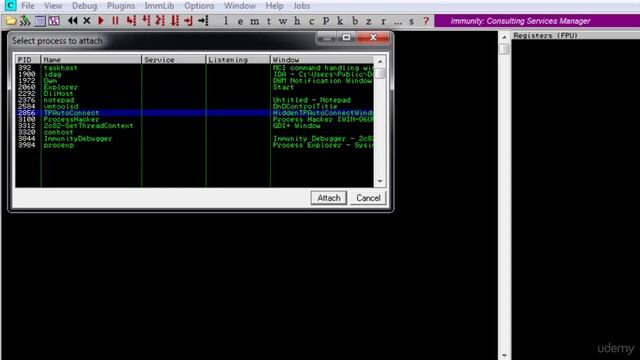Viewport: 640px width, 360px height.
Task: Click the Registers (FPU) pane header
Action: click(x=576, y=36)
